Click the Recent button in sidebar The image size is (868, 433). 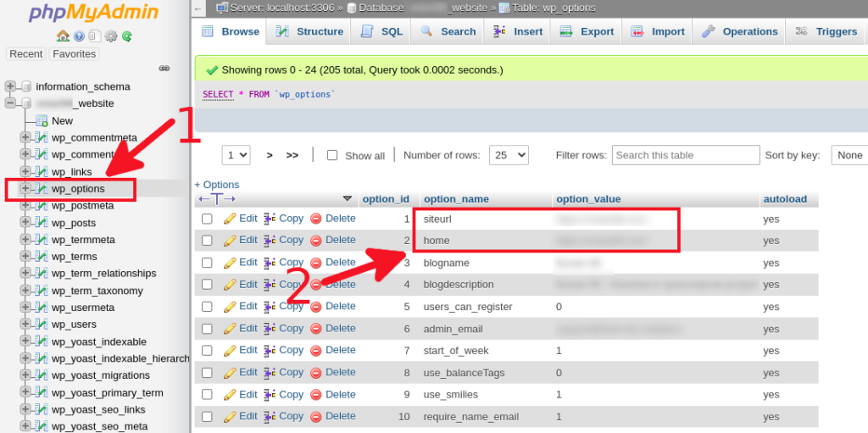(x=26, y=53)
